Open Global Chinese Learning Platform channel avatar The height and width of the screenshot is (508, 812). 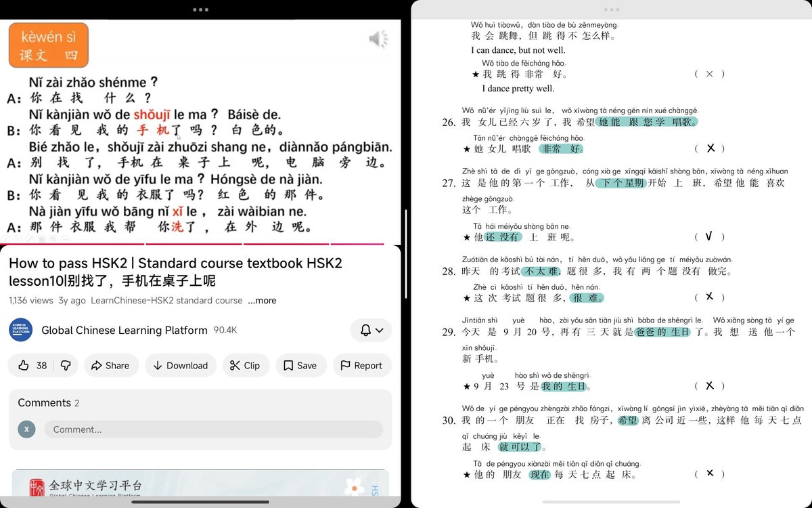(21, 331)
